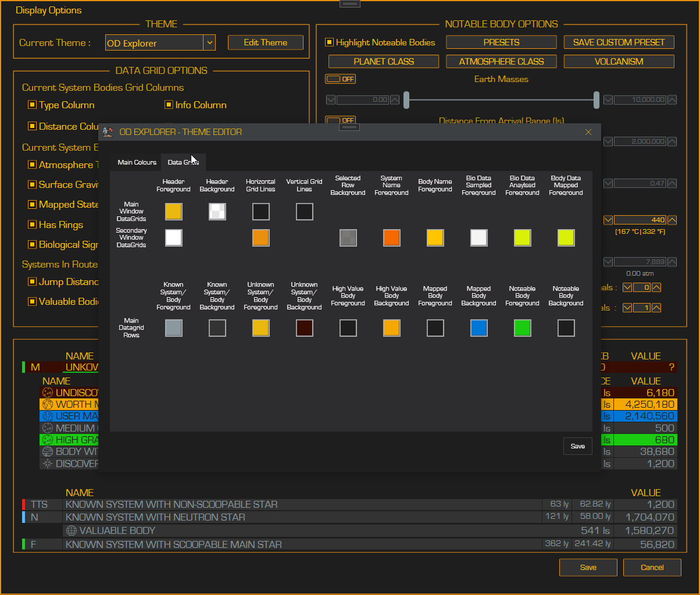Decrease the Earth Masses maximum value
The width and height of the screenshot is (700, 595).
[608, 100]
